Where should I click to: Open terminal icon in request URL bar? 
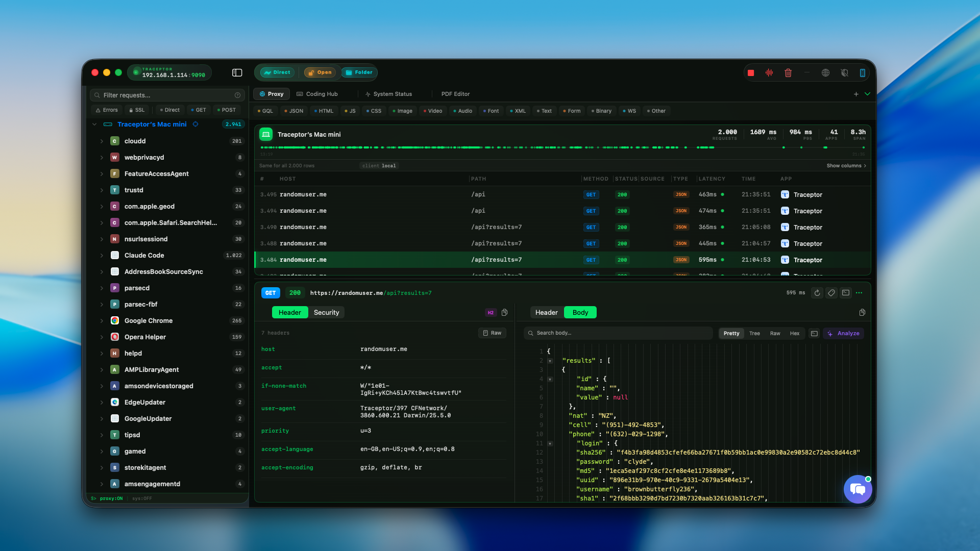click(x=846, y=293)
